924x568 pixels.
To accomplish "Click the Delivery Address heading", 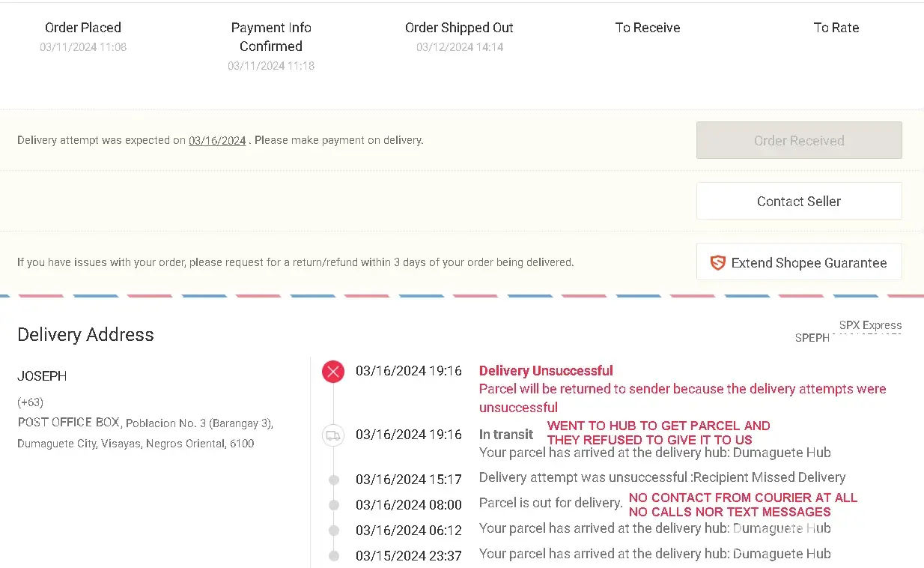I will pos(85,335).
